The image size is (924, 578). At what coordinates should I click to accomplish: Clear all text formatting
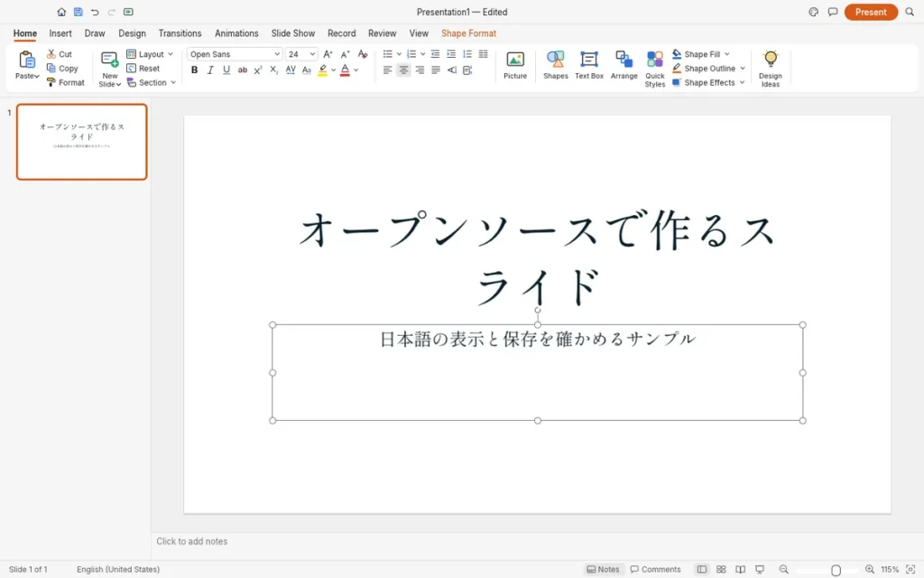pos(363,53)
